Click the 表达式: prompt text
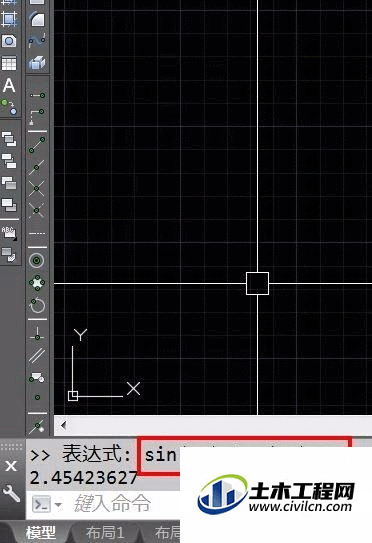 tap(97, 454)
